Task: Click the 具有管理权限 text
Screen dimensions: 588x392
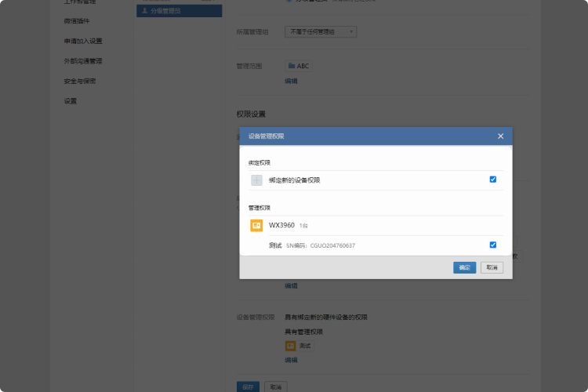Action: pyautogui.click(x=303, y=332)
